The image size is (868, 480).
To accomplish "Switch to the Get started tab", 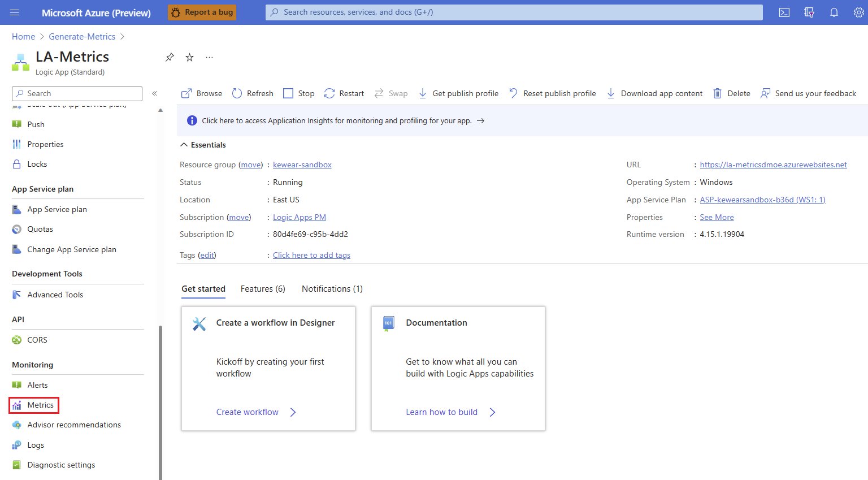I will tap(203, 289).
